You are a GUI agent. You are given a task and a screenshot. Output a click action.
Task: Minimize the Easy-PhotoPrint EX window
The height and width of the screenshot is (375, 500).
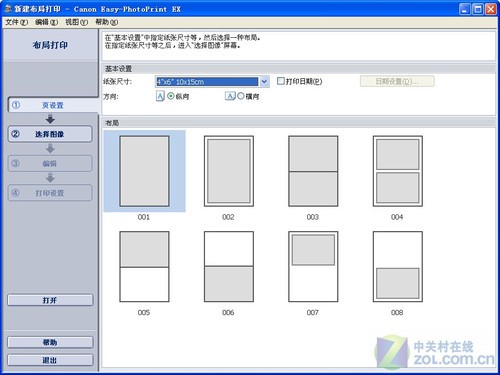pyautogui.click(x=465, y=9)
